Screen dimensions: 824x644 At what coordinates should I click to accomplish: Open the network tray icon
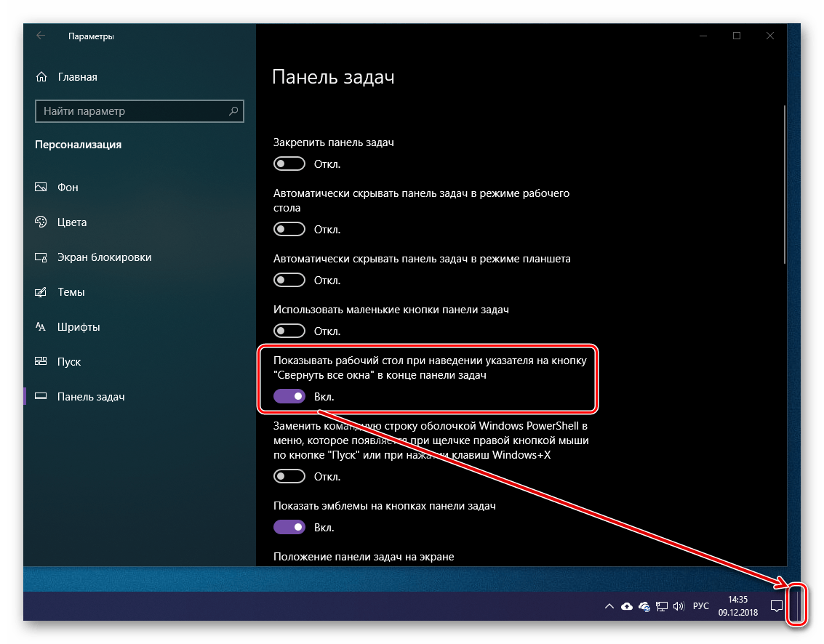click(662, 607)
